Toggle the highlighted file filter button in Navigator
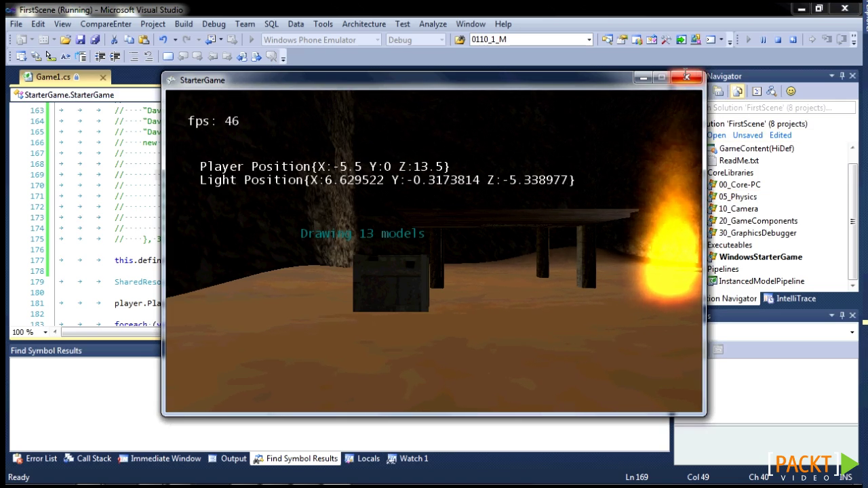Image resolution: width=868 pixels, height=488 pixels. (x=738, y=91)
